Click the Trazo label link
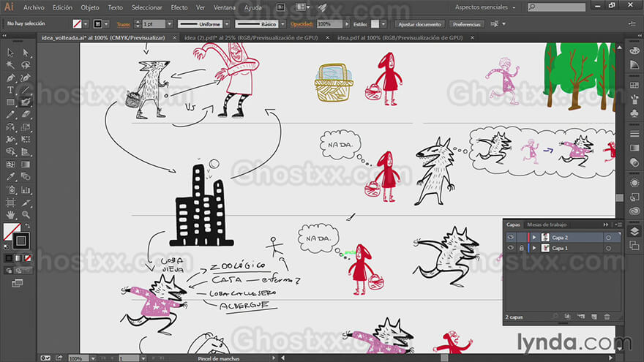 123,25
